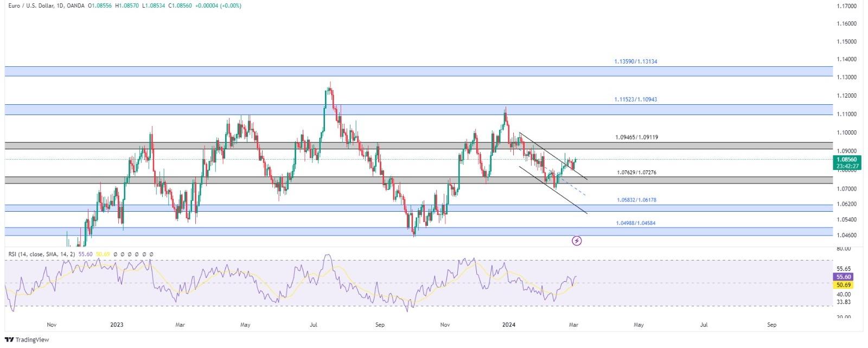Click the yellow 50.69 tag on RSI scale
868x348 pixels.
[x=844, y=285]
